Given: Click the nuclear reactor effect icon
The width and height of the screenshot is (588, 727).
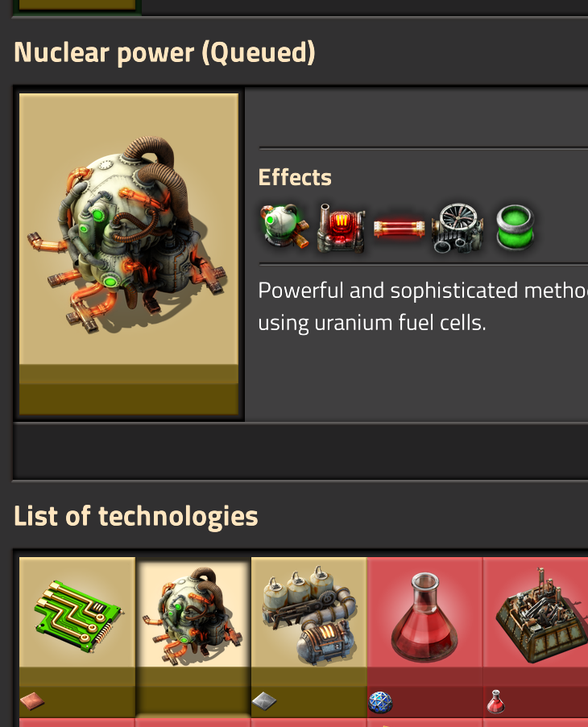Looking at the screenshot, I should coord(284,227).
